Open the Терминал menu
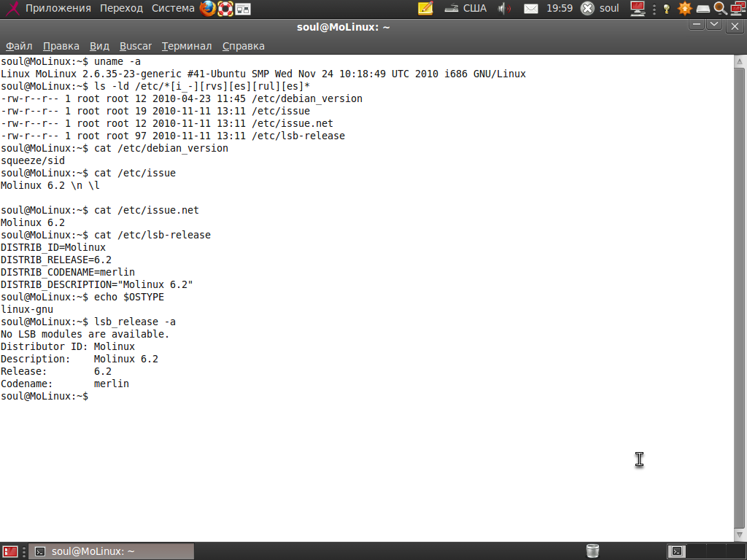The height and width of the screenshot is (560, 747). 186,46
